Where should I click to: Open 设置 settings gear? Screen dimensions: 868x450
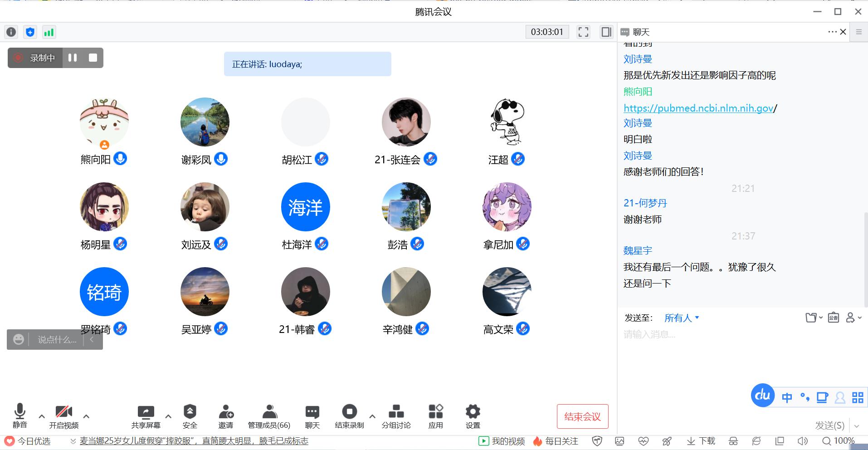(x=473, y=412)
